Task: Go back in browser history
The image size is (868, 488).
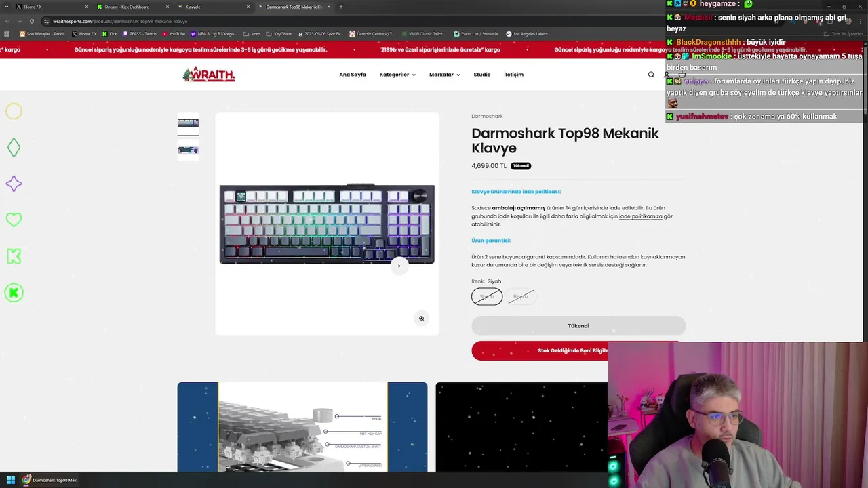Action: click(x=7, y=21)
